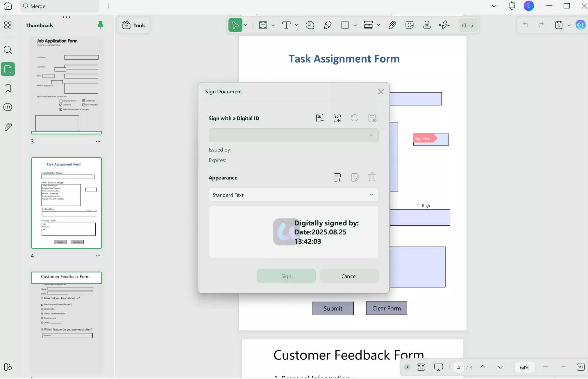Viewport: 588px width, 379px height.
Task: Open the Tools menu
Action: point(134,25)
